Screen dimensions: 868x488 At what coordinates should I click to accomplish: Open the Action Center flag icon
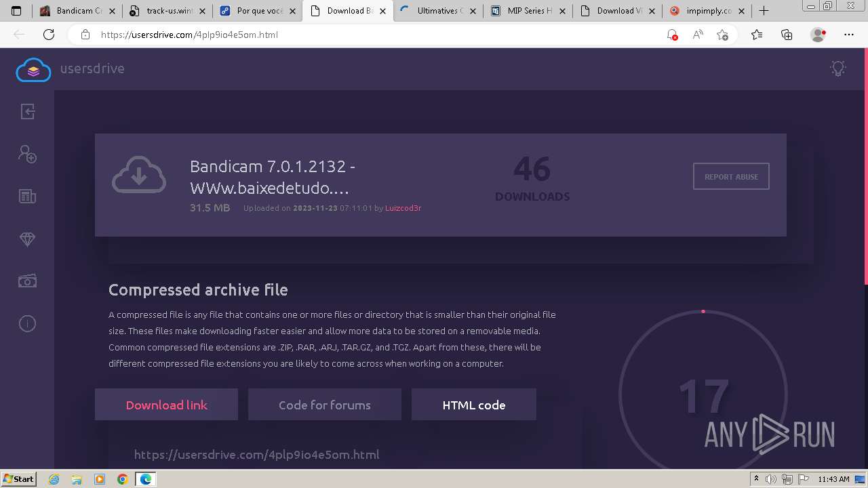(x=803, y=479)
